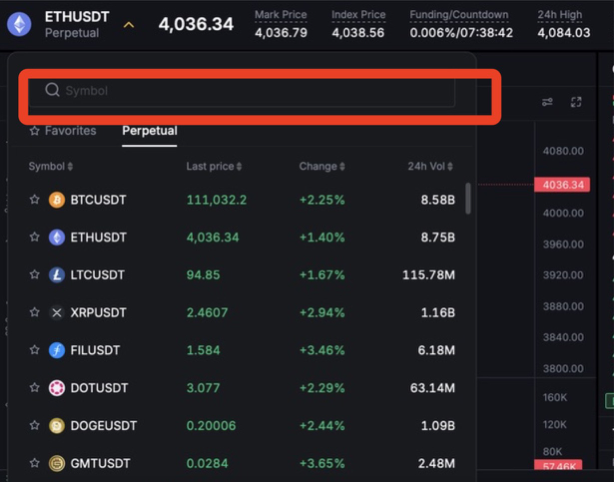Click the LTCUSDT volume 115.78M
The width and height of the screenshot is (614, 482).
(429, 275)
